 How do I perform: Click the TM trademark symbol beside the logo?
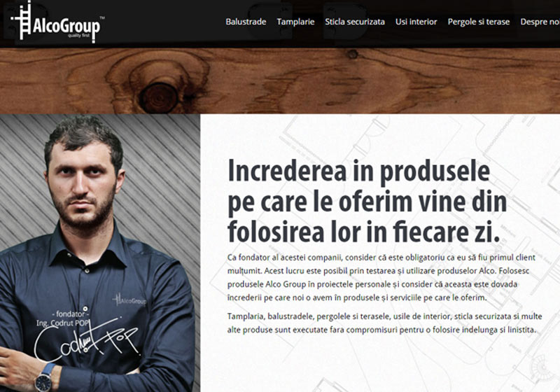coord(102,17)
